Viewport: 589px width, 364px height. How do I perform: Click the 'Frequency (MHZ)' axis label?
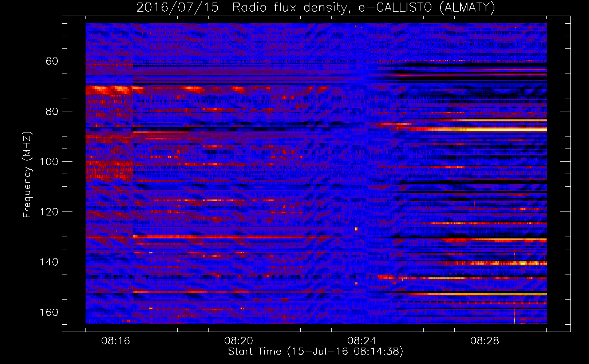coord(27,175)
